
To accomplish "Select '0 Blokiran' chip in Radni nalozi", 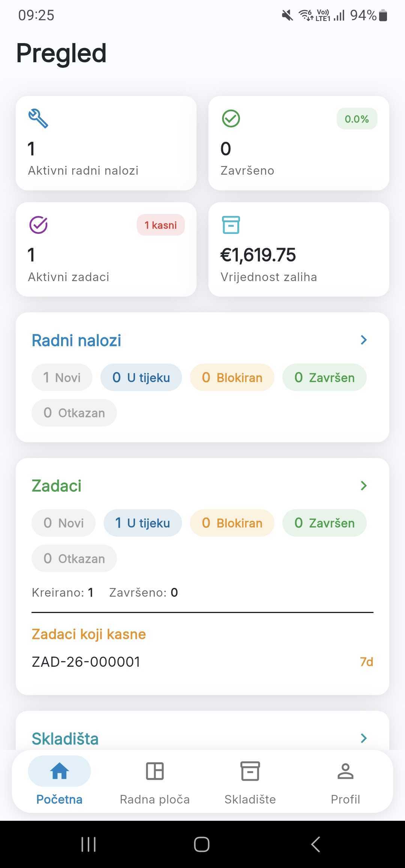I will [232, 377].
